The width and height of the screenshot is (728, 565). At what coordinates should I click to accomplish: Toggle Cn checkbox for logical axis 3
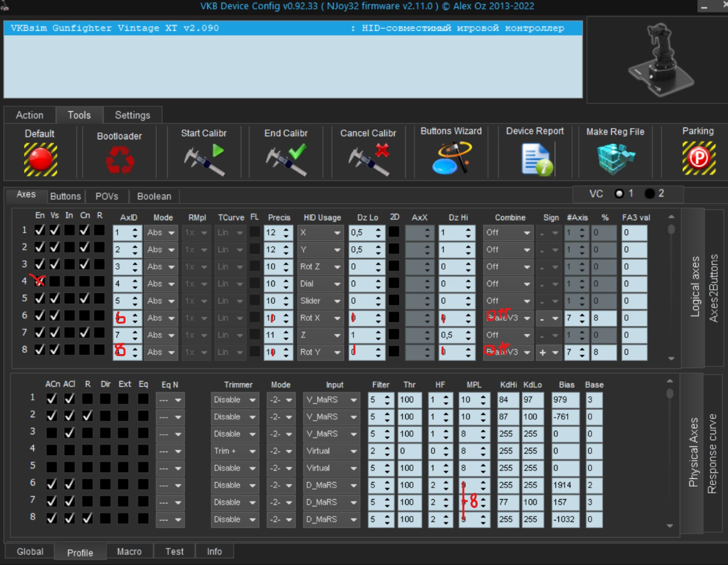[84, 264]
